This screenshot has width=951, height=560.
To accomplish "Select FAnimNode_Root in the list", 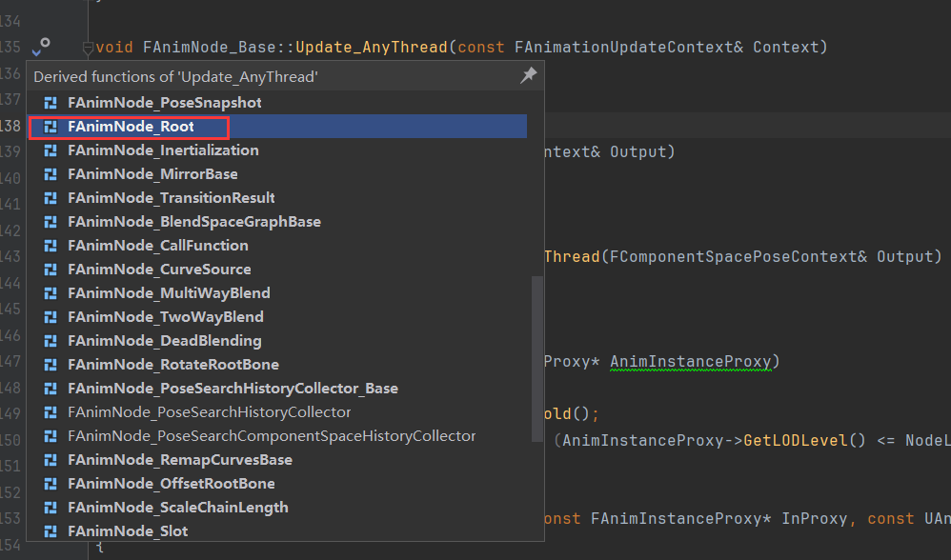I will click(131, 127).
